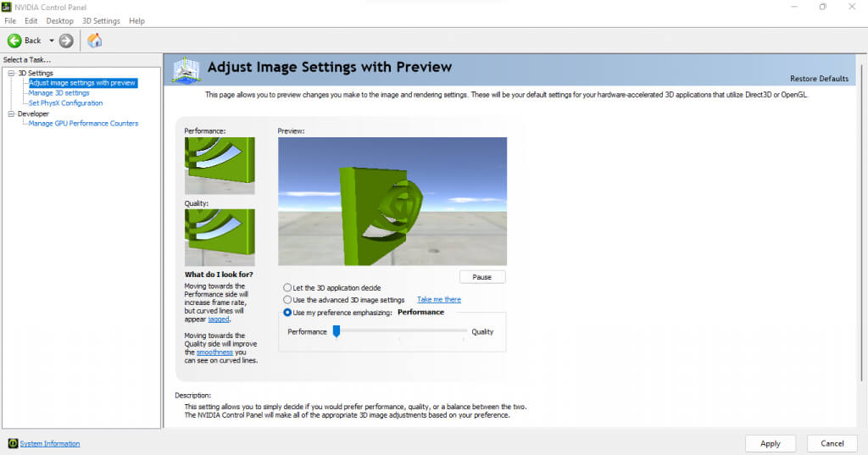
Task: Select Manage GPU Performance Counters item
Action: point(83,124)
